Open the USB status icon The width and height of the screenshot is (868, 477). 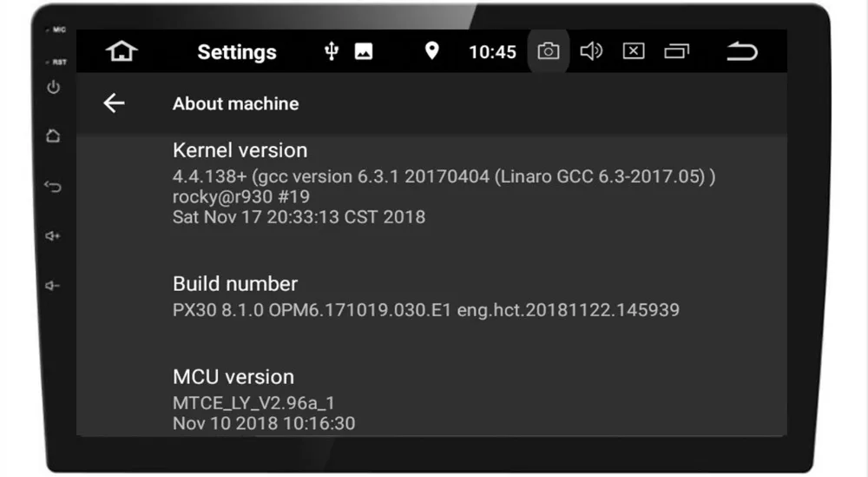pyautogui.click(x=331, y=51)
